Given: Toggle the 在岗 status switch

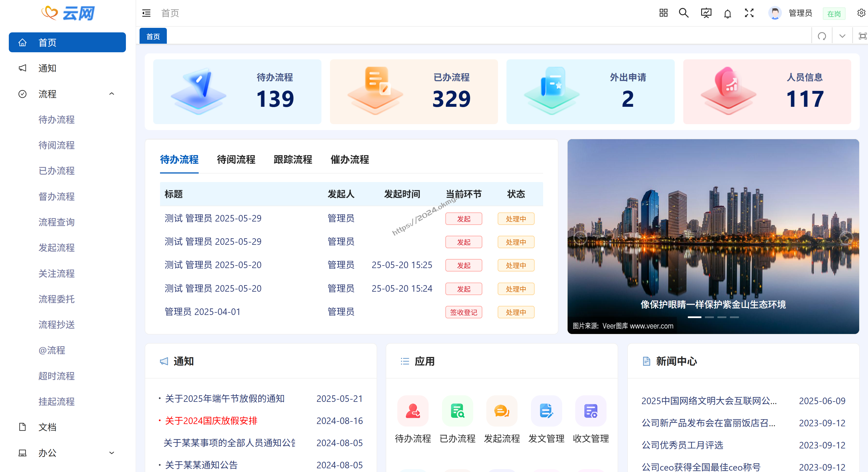Looking at the screenshot, I should click(x=834, y=13).
